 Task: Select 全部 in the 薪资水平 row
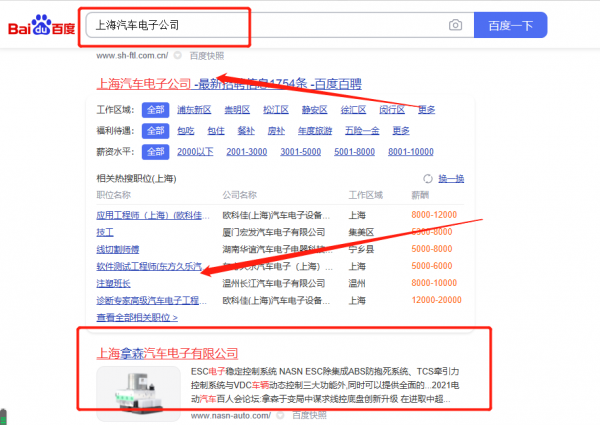pyautogui.click(x=155, y=151)
